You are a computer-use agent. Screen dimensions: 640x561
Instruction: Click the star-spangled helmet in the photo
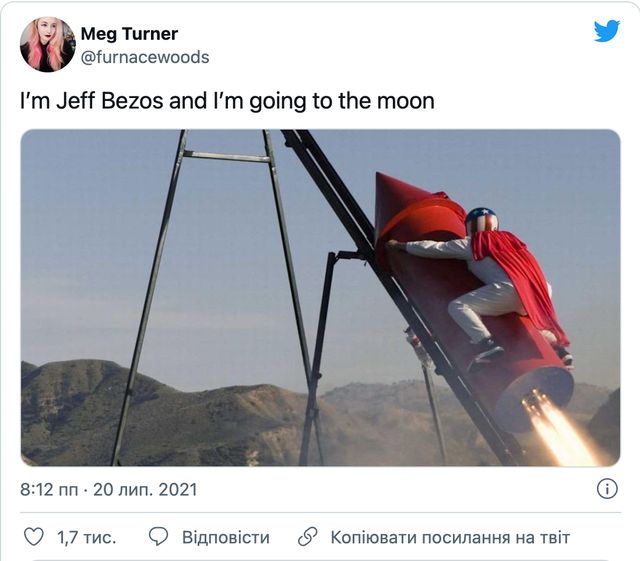482,222
